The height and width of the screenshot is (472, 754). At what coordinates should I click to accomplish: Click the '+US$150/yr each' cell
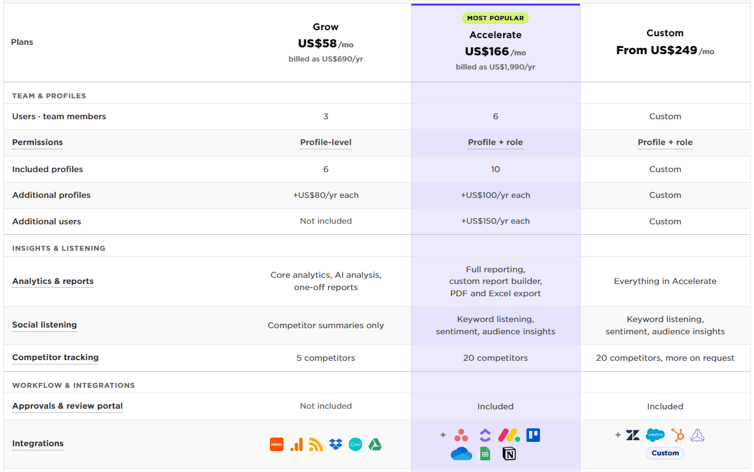495,221
